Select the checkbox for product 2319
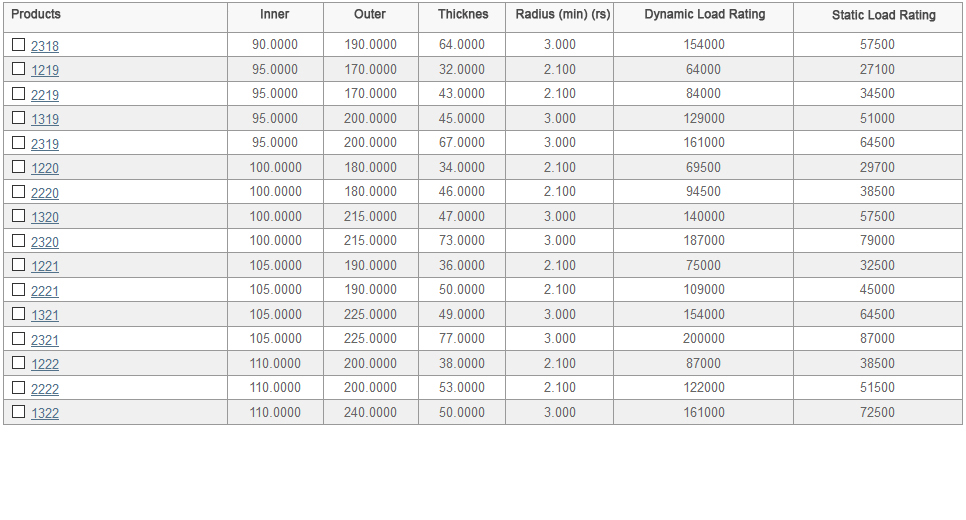 (x=19, y=143)
